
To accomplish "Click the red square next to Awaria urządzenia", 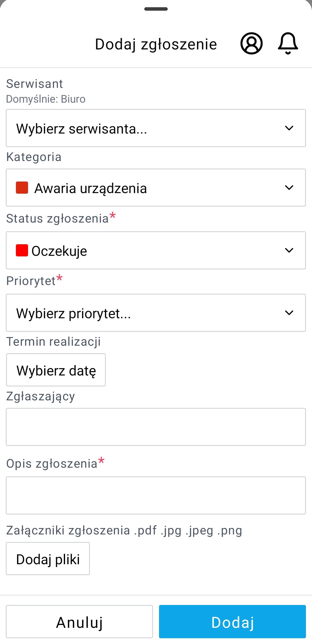I will pos(23,188).
